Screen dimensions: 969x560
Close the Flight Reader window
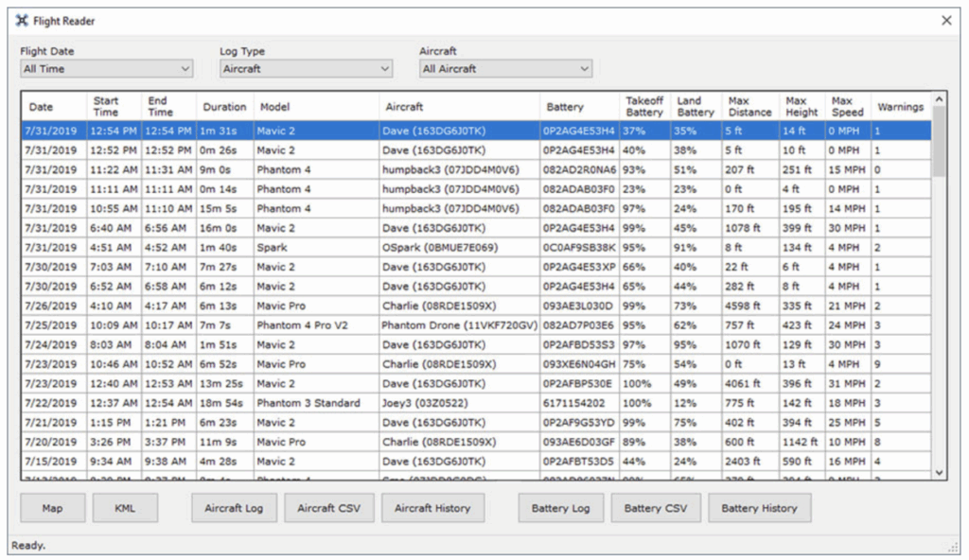pyautogui.click(x=946, y=21)
